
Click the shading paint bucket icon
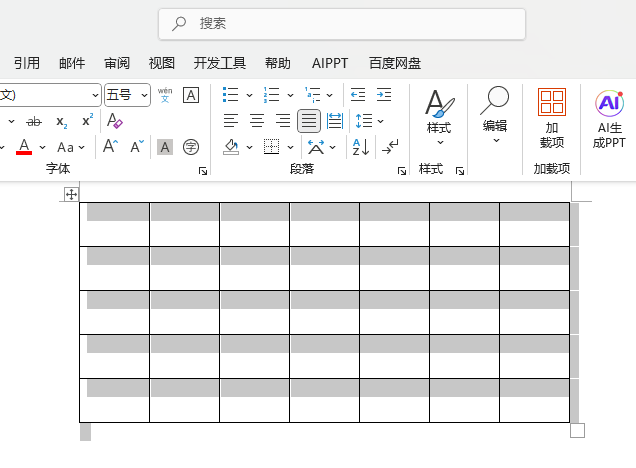[231, 147]
